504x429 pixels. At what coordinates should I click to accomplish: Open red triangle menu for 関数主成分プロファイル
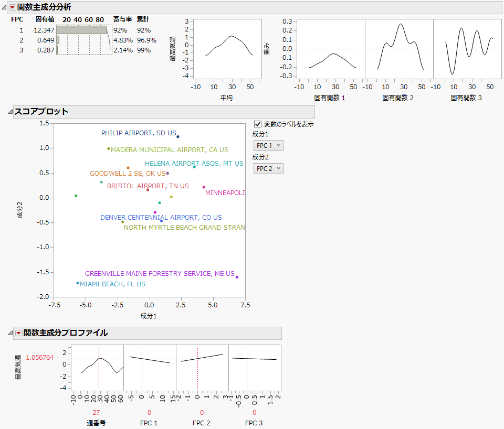tap(19, 333)
